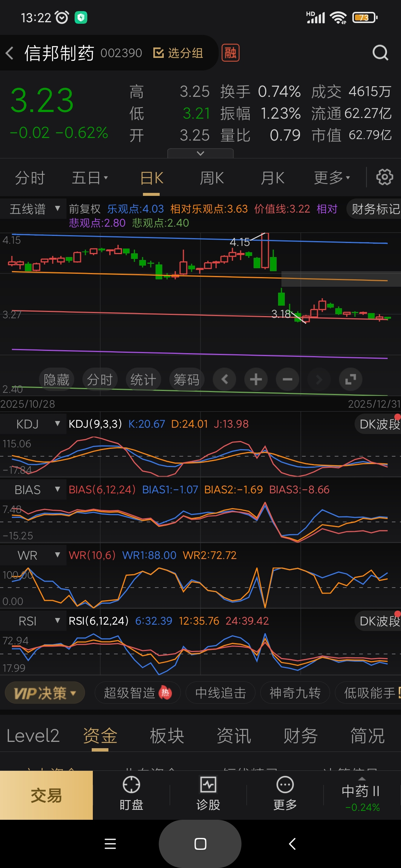The height and width of the screenshot is (868, 401).
Task: Tap the red 融 margin trading badge
Action: tap(230, 53)
